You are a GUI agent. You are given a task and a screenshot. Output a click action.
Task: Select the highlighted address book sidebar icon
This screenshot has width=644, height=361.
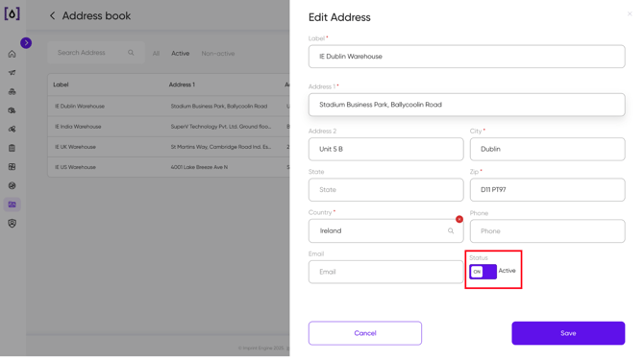point(12,205)
